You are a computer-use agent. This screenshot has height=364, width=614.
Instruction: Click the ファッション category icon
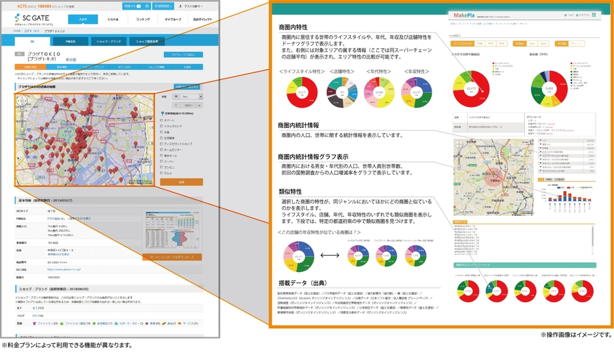[x=34, y=323]
